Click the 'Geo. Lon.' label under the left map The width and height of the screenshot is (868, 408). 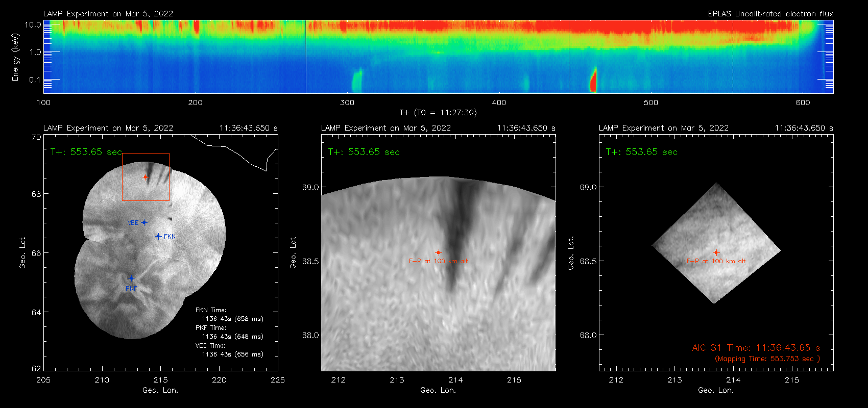tap(160, 390)
